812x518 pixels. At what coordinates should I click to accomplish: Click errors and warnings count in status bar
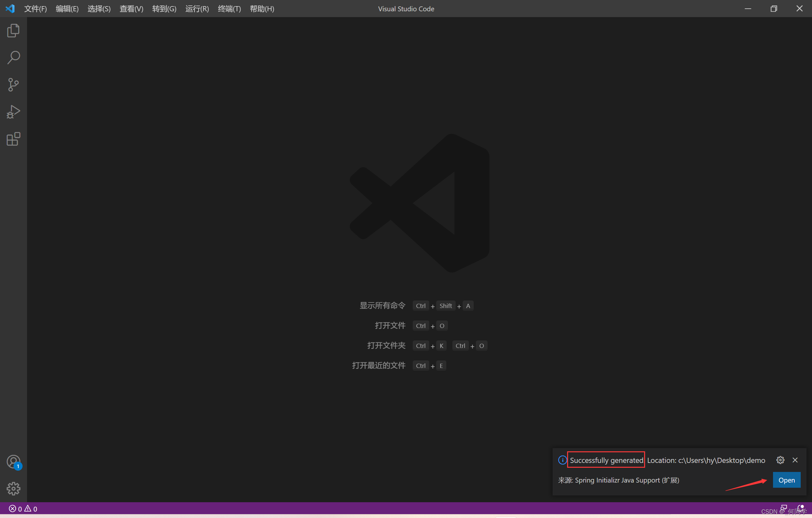23,509
